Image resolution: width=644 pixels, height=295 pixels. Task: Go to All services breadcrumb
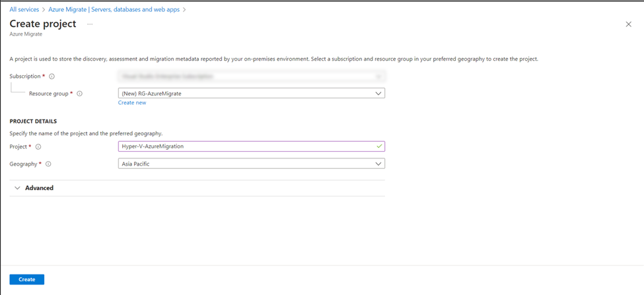24,9
